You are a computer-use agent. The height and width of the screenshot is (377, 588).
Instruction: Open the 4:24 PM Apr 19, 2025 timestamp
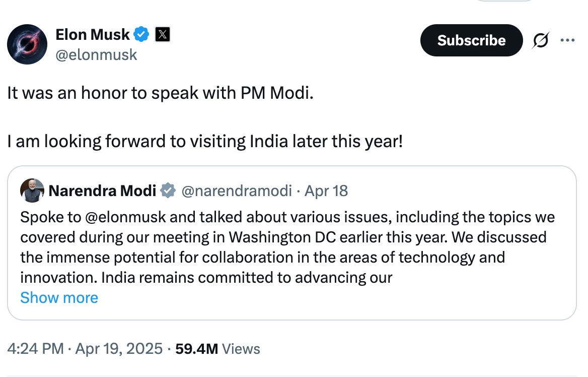click(x=85, y=349)
